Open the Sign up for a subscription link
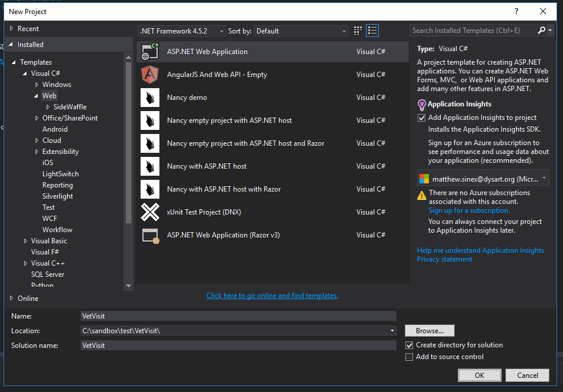The height and width of the screenshot is (392, 563). point(469,210)
